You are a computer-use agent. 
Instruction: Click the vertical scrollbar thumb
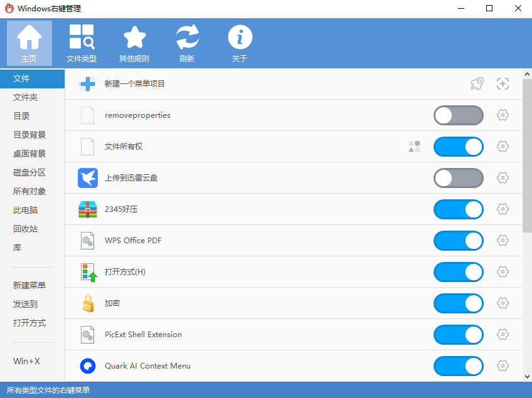click(x=527, y=155)
